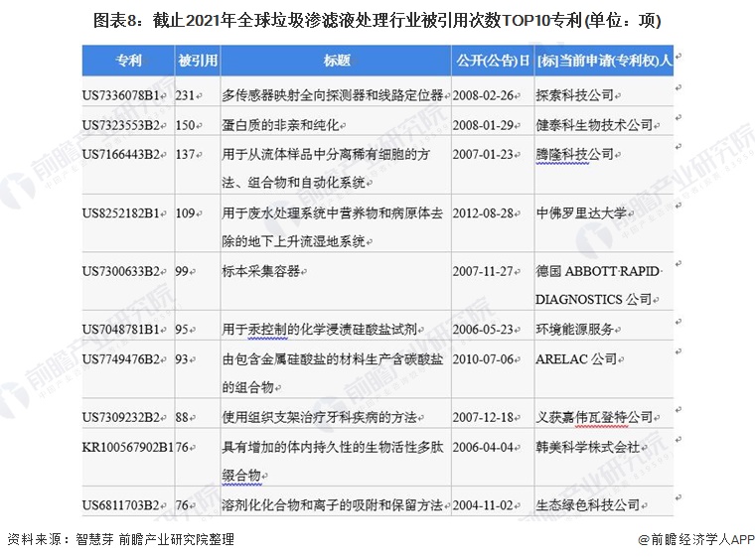Select patent number US7048781B1
Viewport: 755px width, 560px height.
121,330
